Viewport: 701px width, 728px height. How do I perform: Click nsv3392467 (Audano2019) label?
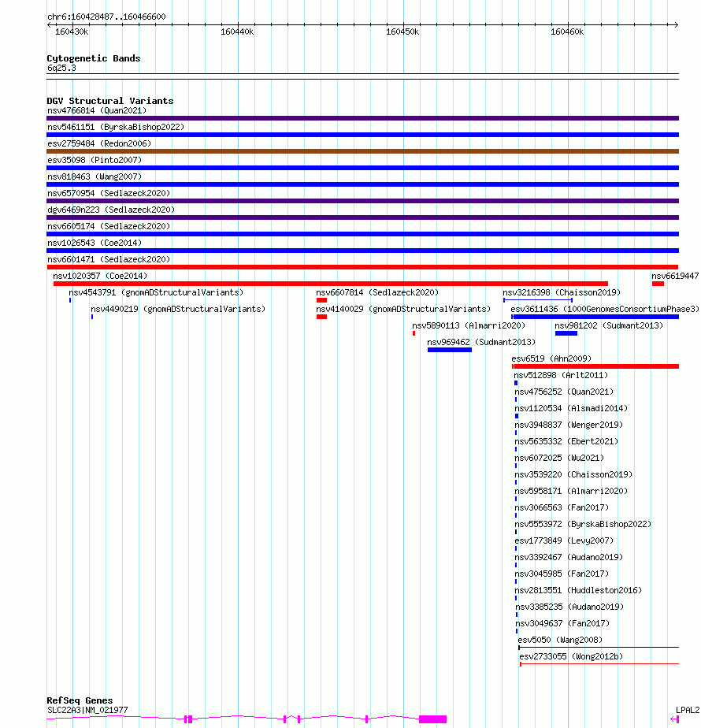pos(568,557)
